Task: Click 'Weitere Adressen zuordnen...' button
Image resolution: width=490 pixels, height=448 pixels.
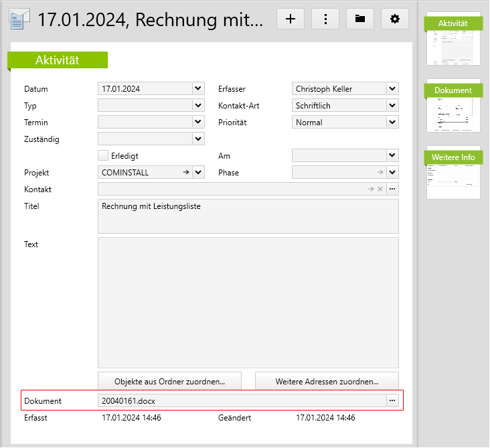Action: tap(327, 382)
